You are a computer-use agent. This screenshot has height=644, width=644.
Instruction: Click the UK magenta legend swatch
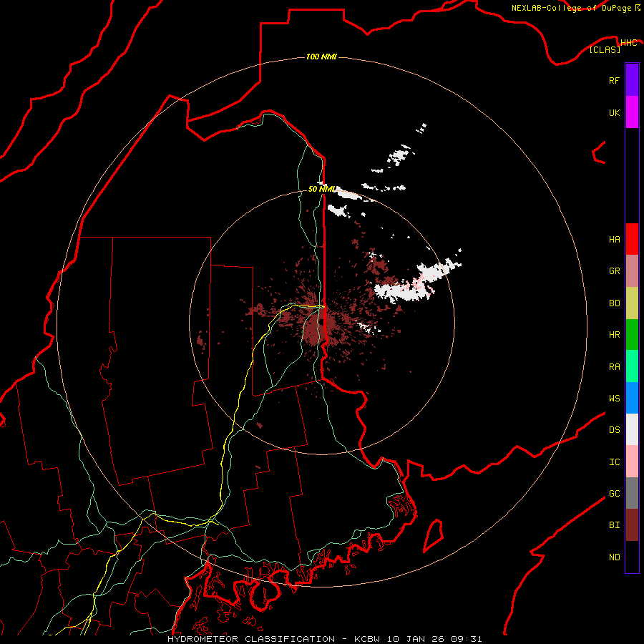tap(632, 112)
